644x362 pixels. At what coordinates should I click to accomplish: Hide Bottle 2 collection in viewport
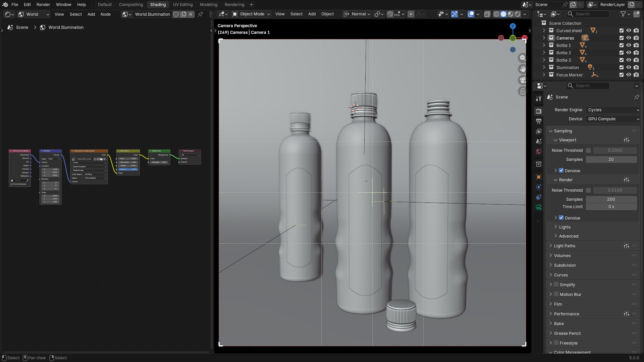pos(629,53)
